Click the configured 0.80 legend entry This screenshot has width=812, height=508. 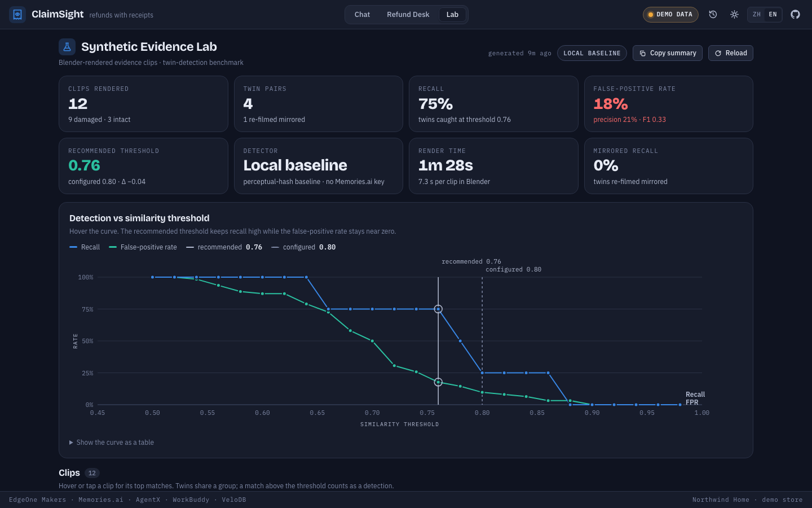(303, 247)
